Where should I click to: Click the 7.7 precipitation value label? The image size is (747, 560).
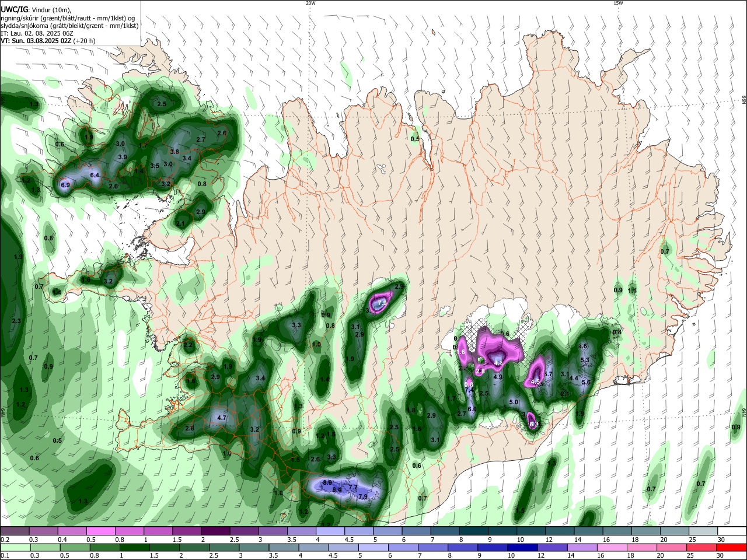352,487
